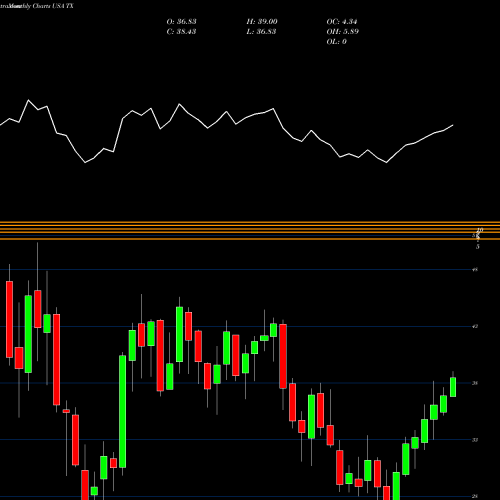Select the high value H: 39.00

[262, 22]
